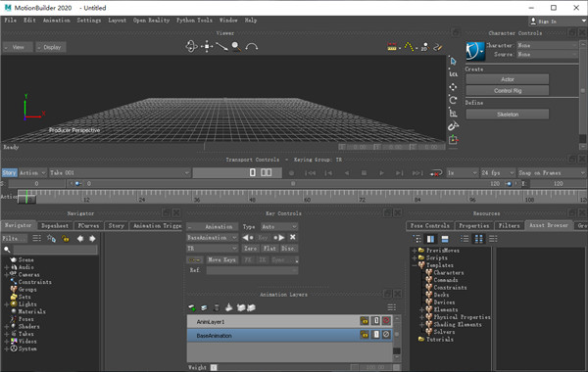Activate the Rotate tool in Viewer sidebar
Screen dimensions: 588x372
453,100
